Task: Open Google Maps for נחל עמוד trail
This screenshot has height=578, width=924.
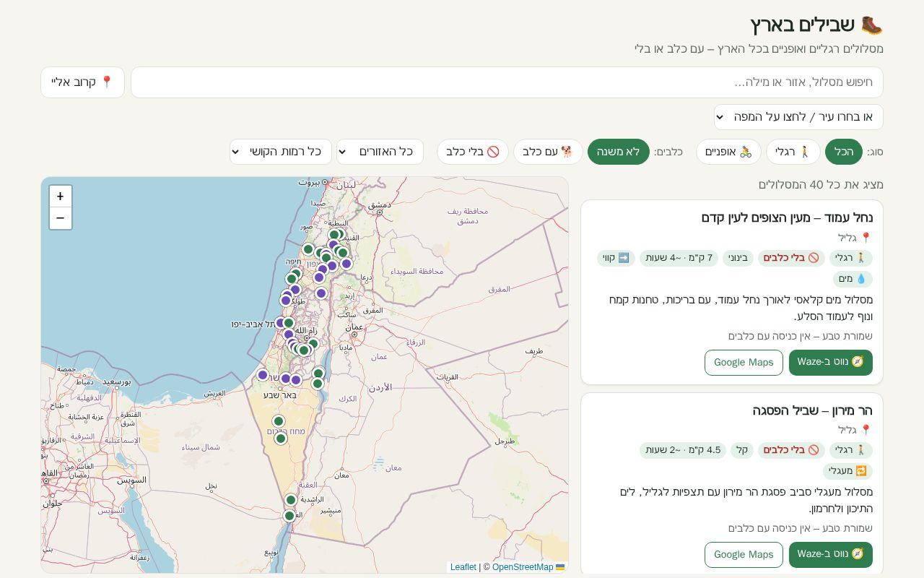Action: (744, 363)
